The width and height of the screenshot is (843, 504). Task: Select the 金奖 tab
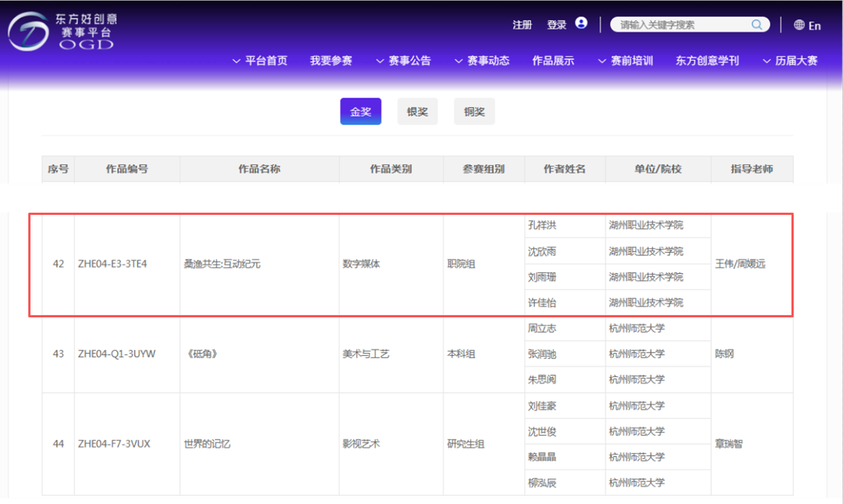click(x=361, y=111)
